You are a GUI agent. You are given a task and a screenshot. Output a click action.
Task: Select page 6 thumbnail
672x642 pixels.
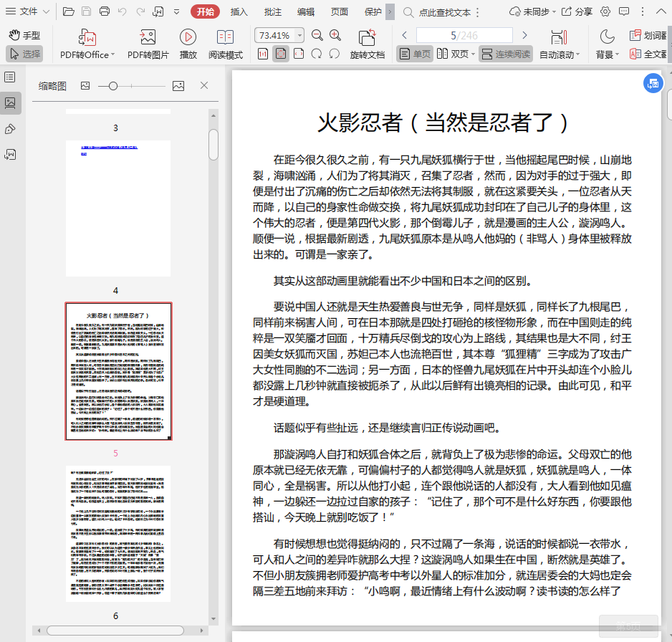click(x=118, y=533)
